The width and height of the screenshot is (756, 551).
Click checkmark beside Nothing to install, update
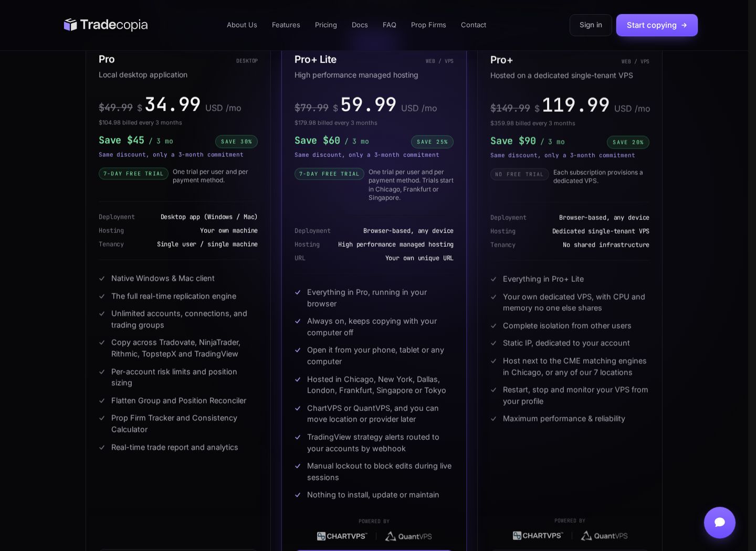(298, 495)
